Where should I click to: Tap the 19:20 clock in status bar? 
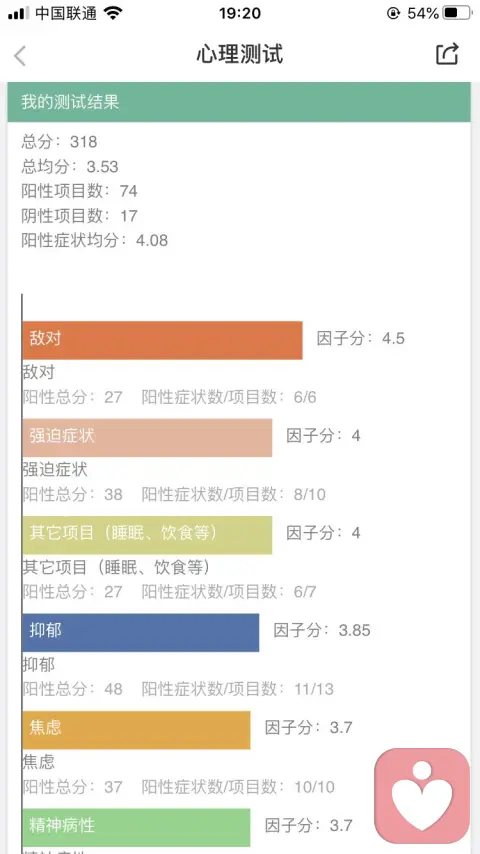tap(240, 13)
